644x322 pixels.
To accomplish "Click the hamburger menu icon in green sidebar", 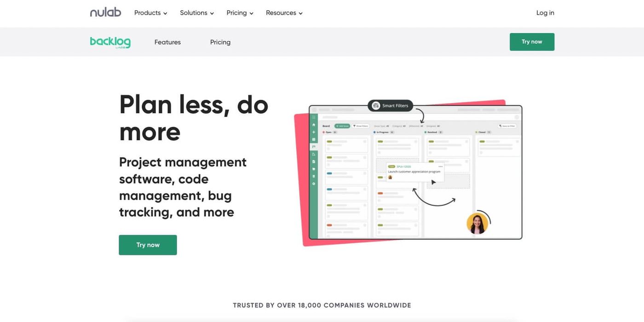I will coord(314,117).
